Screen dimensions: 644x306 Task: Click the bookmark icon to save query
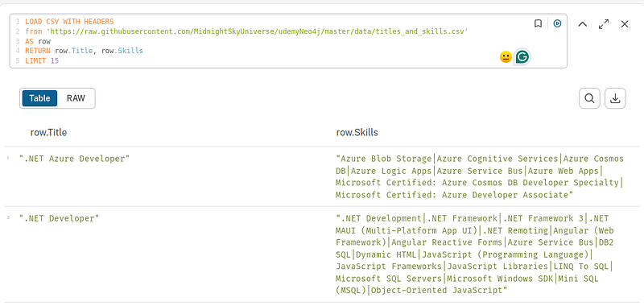pos(538,24)
